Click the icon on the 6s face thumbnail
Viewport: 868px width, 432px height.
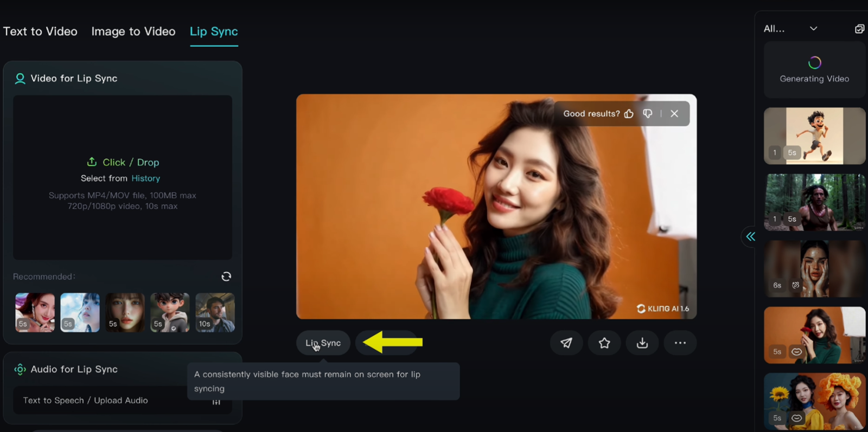pyautogui.click(x=796, y=285)
